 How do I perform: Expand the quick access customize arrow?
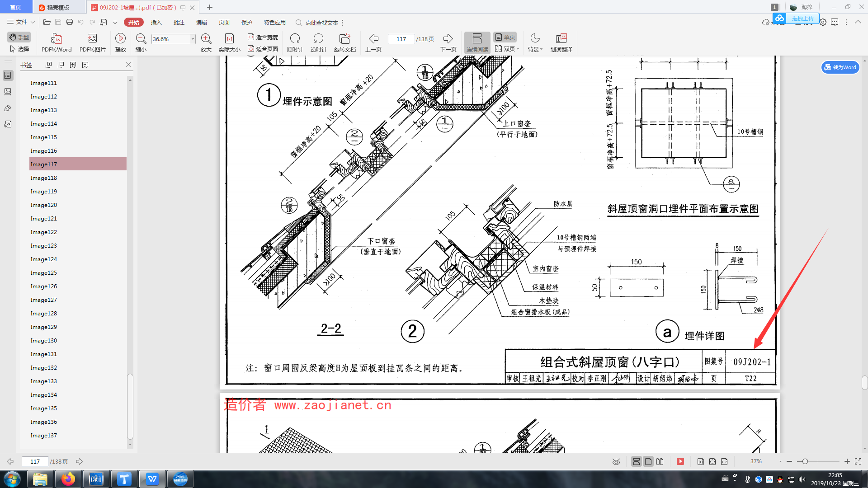[x=115, y=22]
